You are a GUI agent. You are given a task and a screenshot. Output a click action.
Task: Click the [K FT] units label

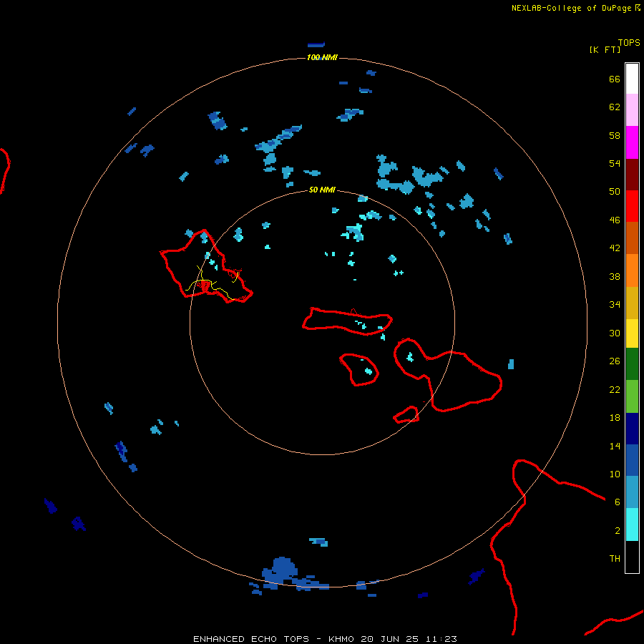[x=605, y=49]
